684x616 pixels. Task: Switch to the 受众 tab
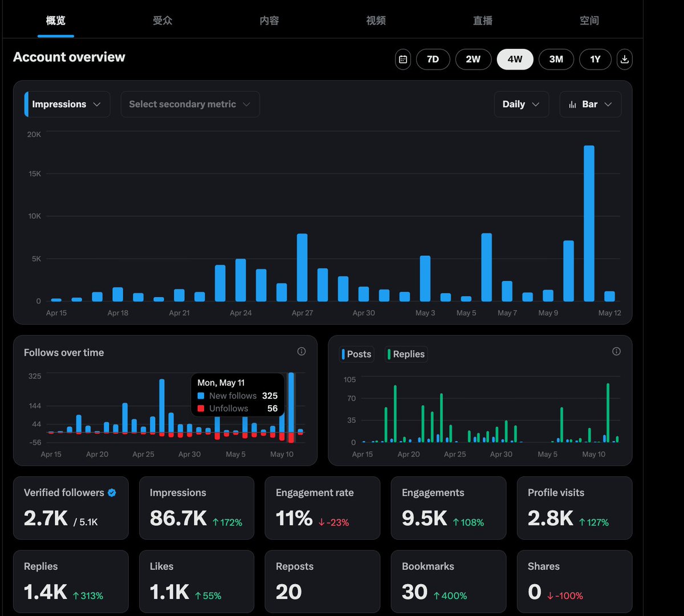[162, 21]
